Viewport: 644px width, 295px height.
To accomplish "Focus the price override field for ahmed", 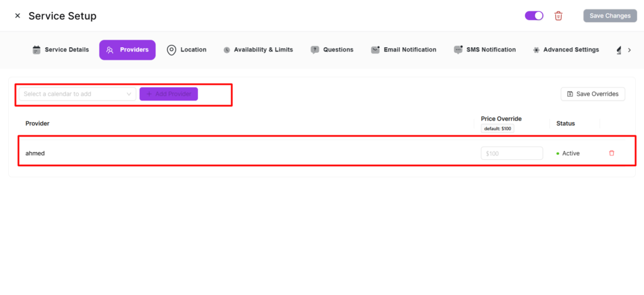I will 511,153.
